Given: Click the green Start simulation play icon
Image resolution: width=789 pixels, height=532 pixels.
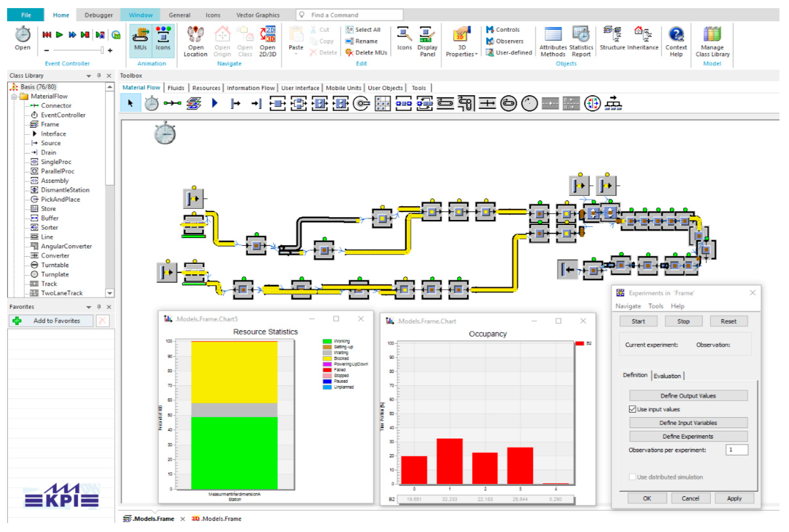Looking at the screenshot, I should [x=59, y=35].
